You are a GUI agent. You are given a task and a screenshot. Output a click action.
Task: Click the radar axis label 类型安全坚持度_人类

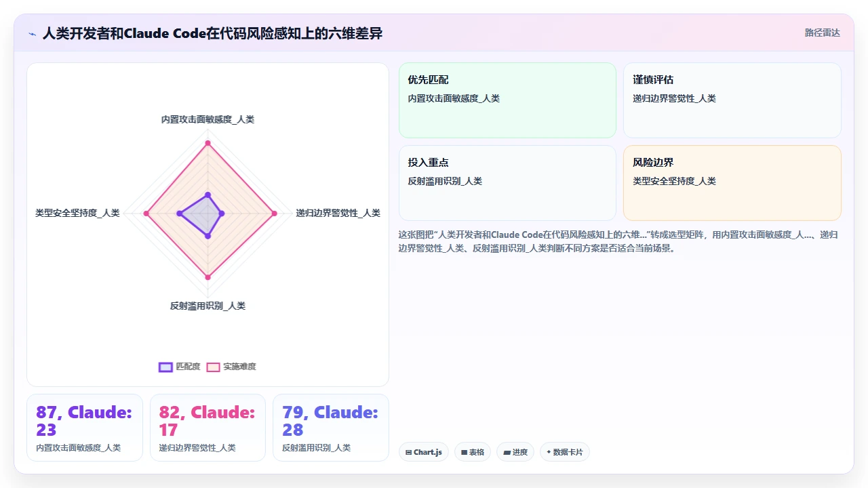tap(77, 213)
